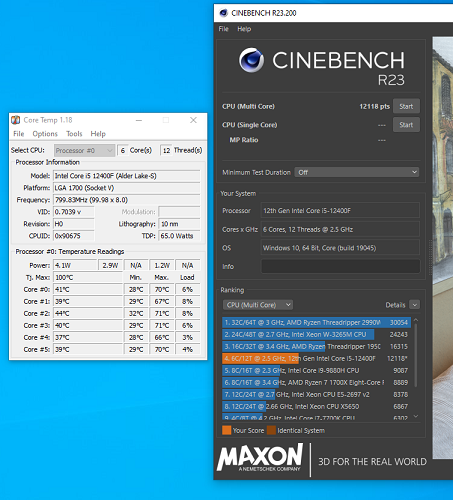Click the Processor field in Cinebench
This screenshot has width=453, height=500.
pyautogui.click(x=340, y=211)
